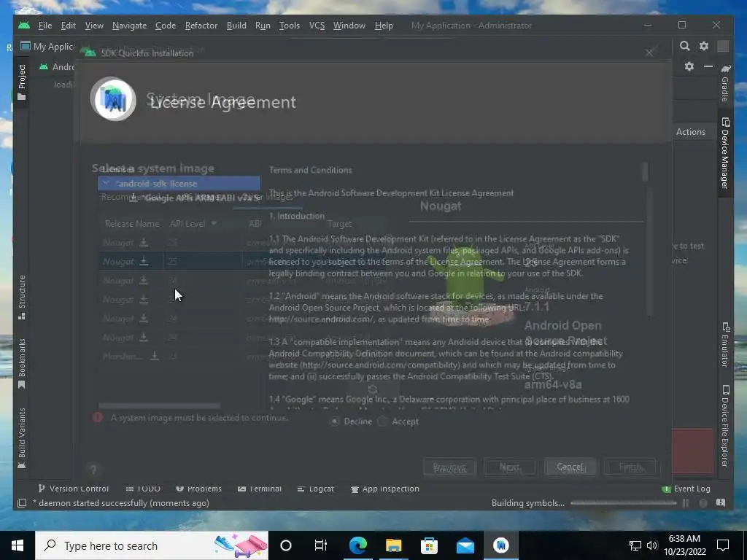Click the license text vertical scrollbar
Viewport: 747px width, 560px height.
tap(645, 172)
